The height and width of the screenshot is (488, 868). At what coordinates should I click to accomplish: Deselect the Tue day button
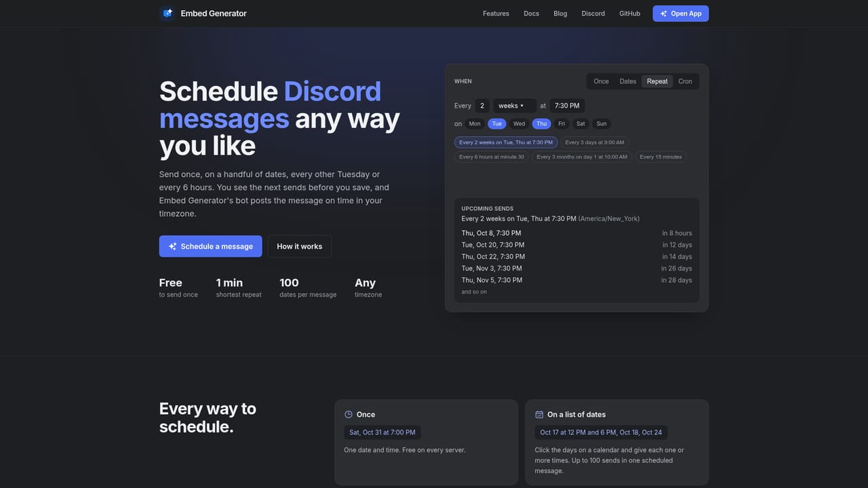tap(497, 123)
